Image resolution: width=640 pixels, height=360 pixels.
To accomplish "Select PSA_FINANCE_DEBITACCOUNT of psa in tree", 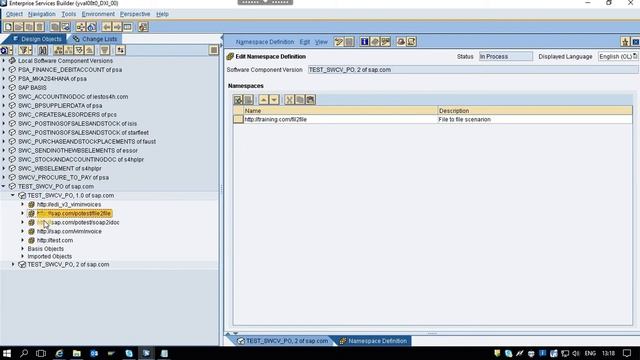I will click(x=70, y=69).
